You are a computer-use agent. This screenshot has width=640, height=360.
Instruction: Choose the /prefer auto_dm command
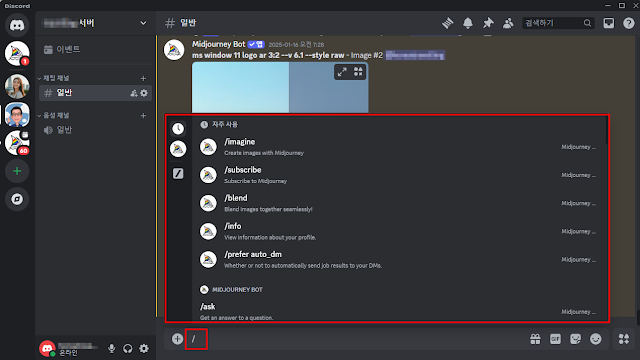(x=399, y=260)
